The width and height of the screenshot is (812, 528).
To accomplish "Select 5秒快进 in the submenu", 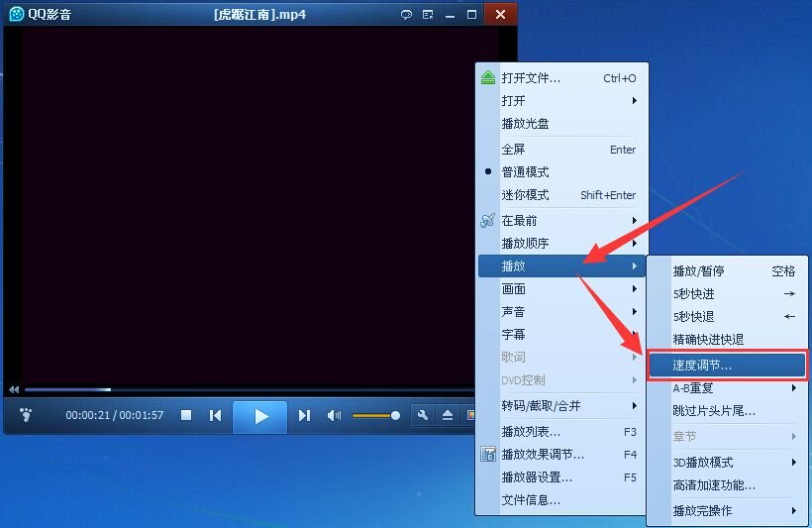I will pos(727,294).
